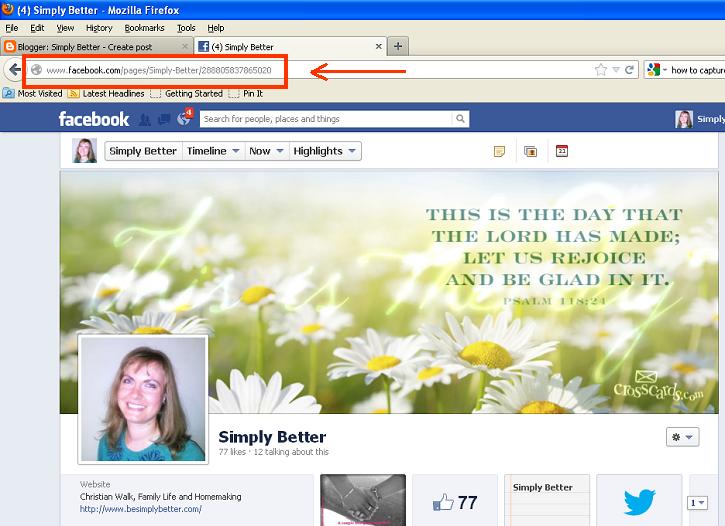Image resolution: width=725 pixels, height=526 pixels.
Task: Open the gear settings dropdown
Action: tap(682, 437)
